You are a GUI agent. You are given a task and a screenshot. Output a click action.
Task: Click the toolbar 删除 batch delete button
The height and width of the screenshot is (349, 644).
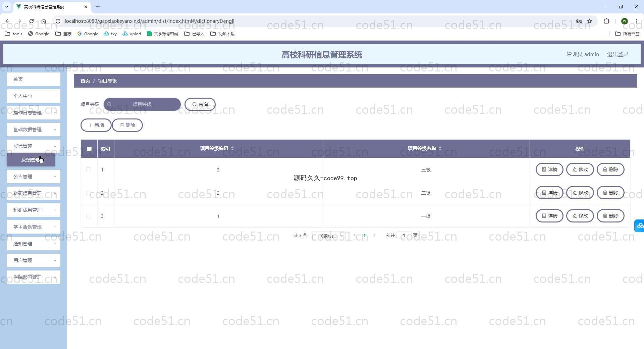pyautogui.click(x=127, y=125)
